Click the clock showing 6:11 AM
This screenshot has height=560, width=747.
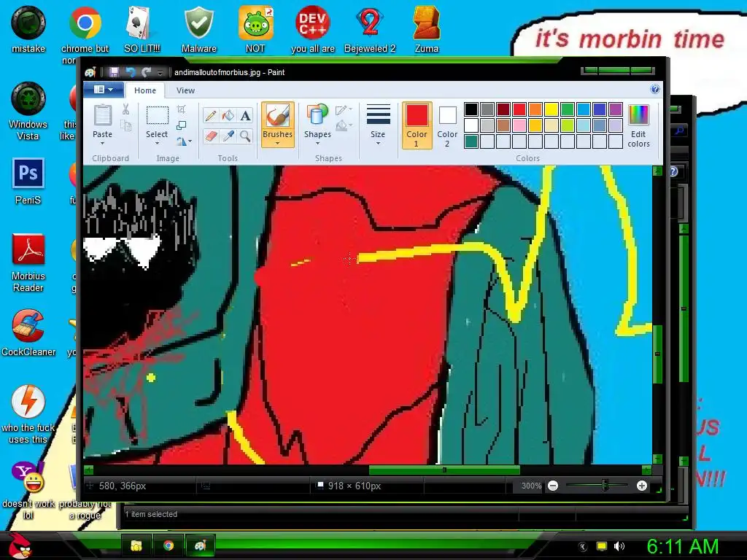point(682,546)
